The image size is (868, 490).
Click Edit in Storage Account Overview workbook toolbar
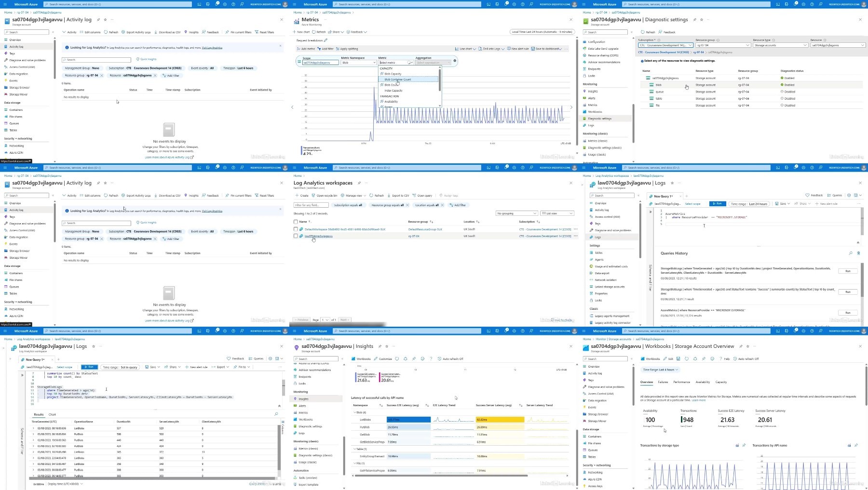point(668,359)
